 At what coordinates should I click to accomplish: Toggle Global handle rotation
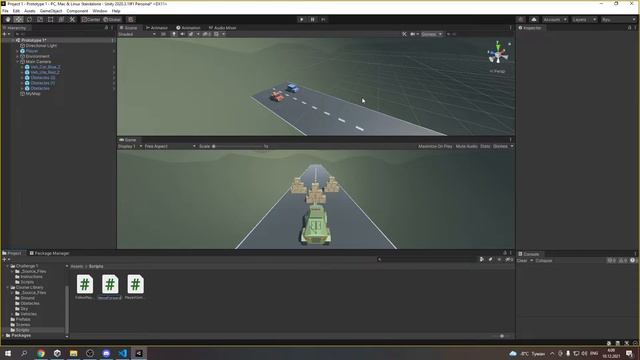coord(112,20)
